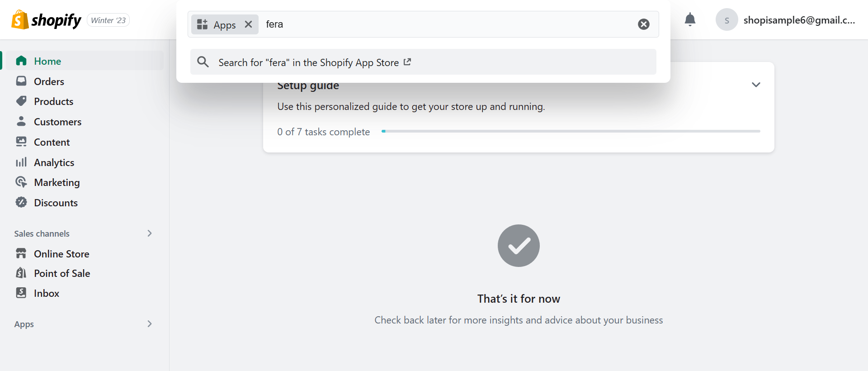Click the "Check back later" insights text
Image resolution: width=868 pixels, height=371 pixels.
click(x=519, y=320)
